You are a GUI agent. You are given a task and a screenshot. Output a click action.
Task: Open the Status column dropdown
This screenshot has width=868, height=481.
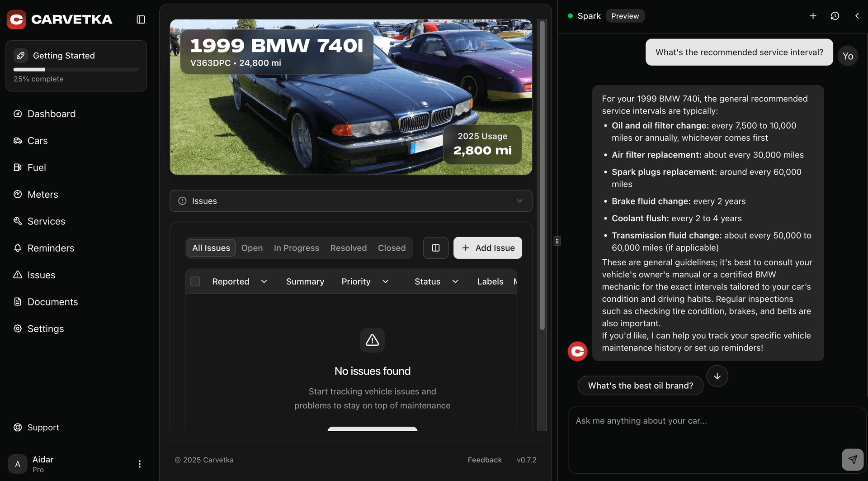(455, 281)
